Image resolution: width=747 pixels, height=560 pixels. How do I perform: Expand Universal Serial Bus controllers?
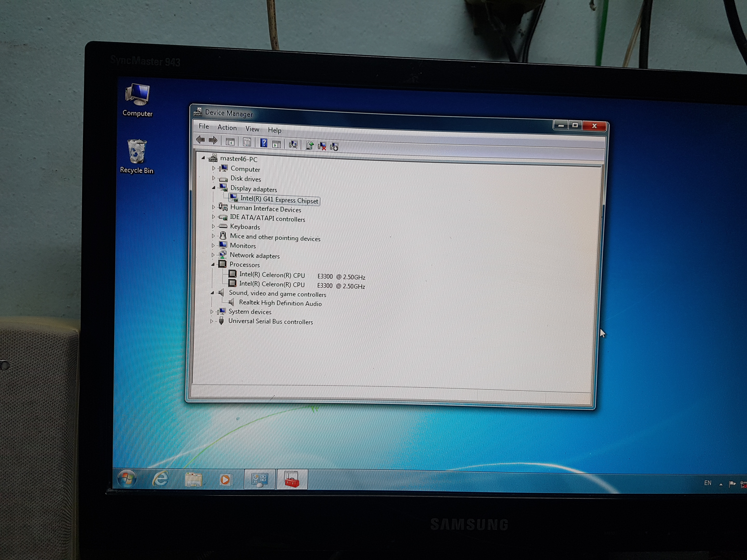click(212, 321)
